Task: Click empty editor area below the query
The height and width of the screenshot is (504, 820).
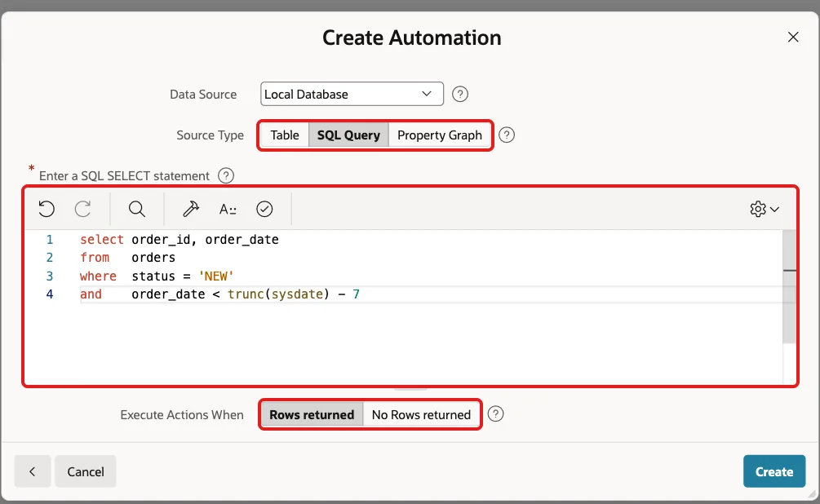Action: coord(403,343)
